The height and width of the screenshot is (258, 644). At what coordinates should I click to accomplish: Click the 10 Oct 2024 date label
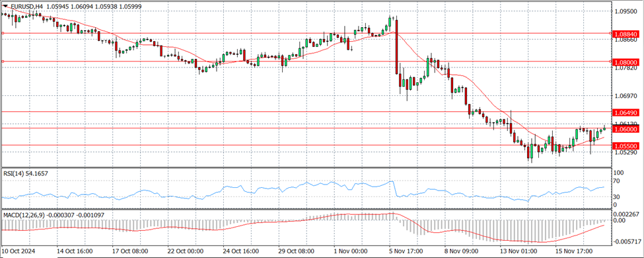tap(18, 251)
